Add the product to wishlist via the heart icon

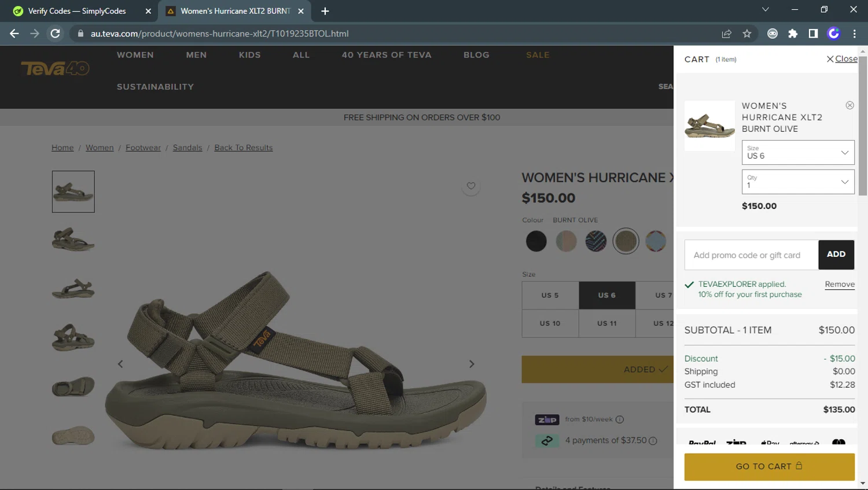pyautogui.click(x=471, y=186)
